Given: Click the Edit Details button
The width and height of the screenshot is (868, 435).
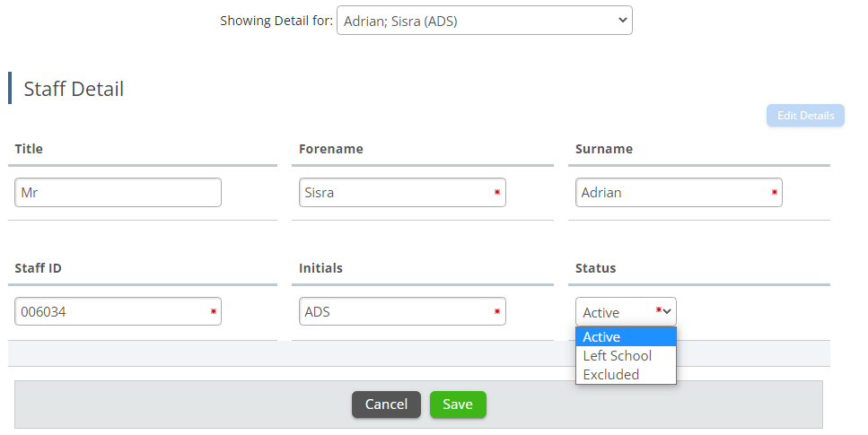Looking at the screenshot, I should coord(804,116).
